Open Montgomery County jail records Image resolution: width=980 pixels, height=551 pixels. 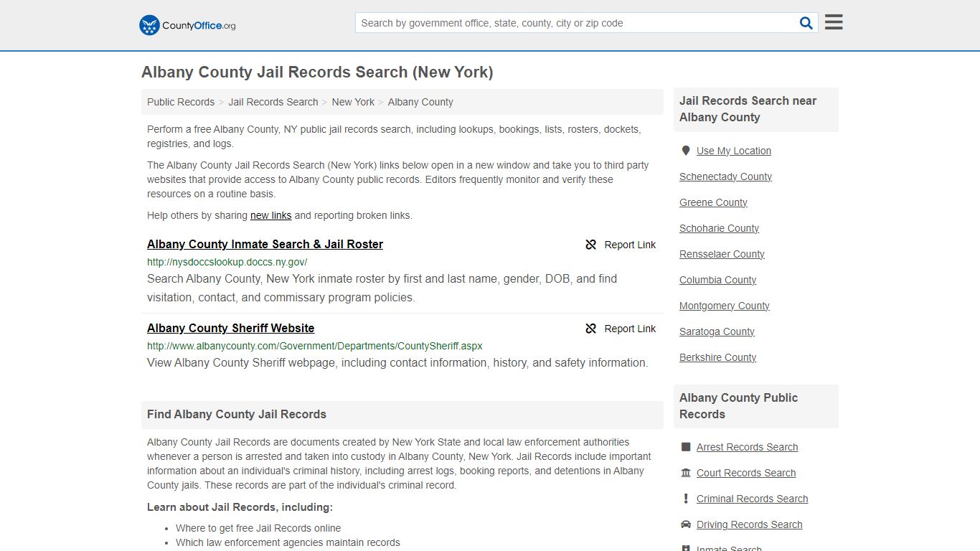tap(725, 306)
